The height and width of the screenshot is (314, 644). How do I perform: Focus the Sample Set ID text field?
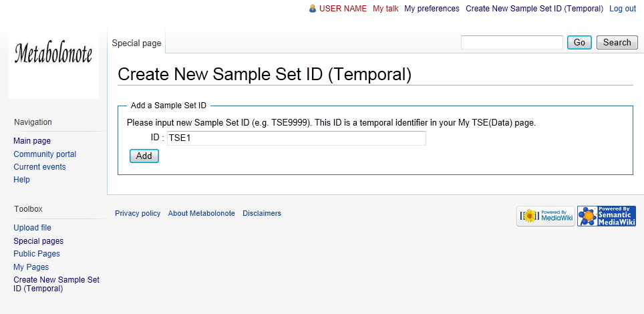(296, 138)
